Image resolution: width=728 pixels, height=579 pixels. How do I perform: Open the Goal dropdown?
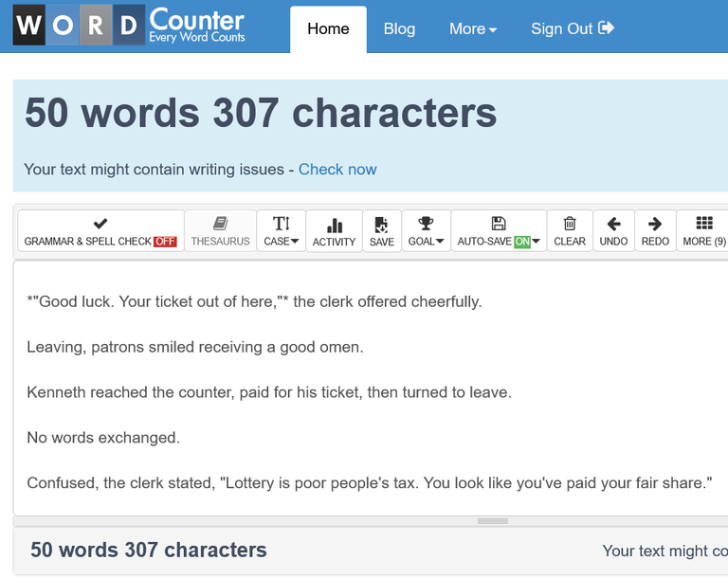(427, 231)
